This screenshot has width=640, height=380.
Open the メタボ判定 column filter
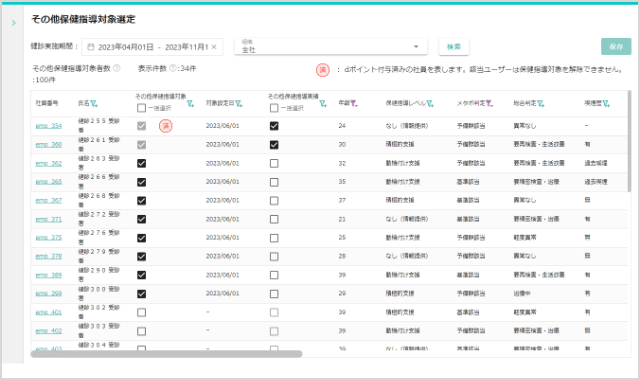(x=489, y=104)
